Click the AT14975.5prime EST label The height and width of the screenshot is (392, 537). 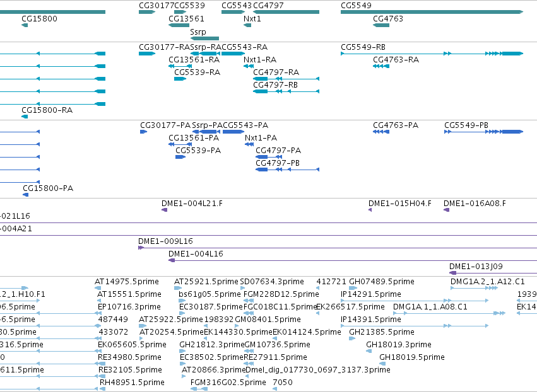pos(127,282)
